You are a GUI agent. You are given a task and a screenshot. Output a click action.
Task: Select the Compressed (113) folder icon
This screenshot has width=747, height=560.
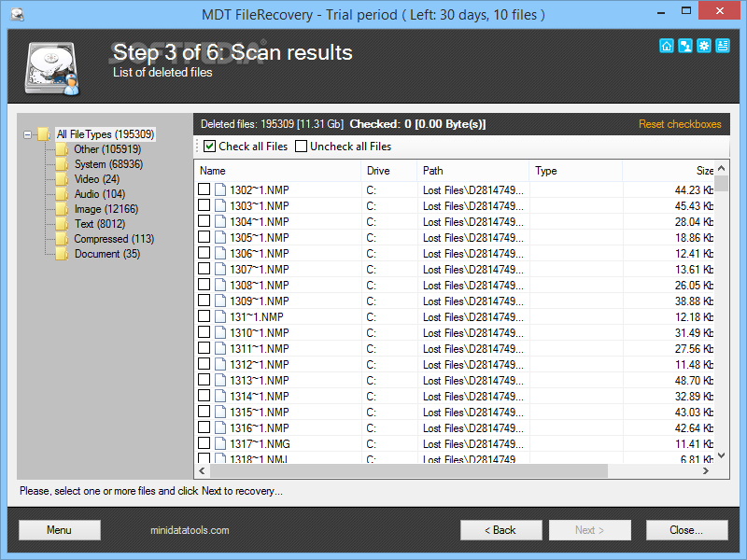coord(62,239)
